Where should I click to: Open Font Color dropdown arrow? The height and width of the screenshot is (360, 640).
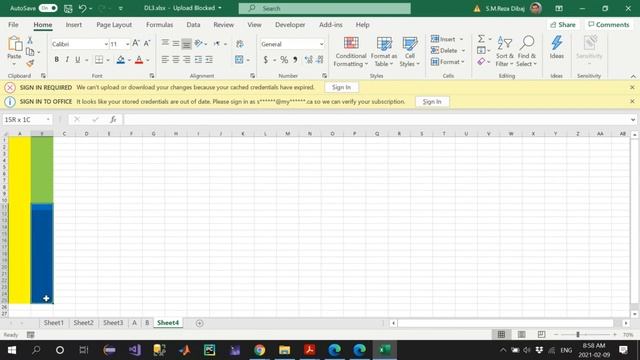pos(148,60)
